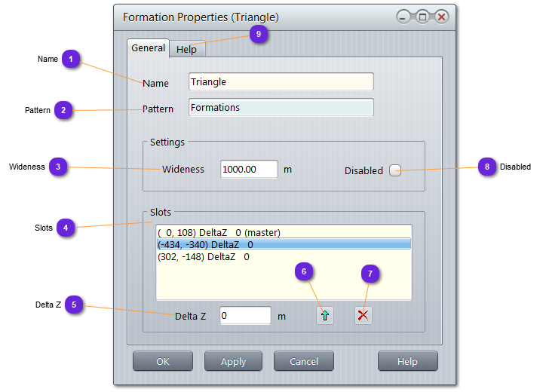Click the Cancel button

pyautogui.click(x=303, y=361)
